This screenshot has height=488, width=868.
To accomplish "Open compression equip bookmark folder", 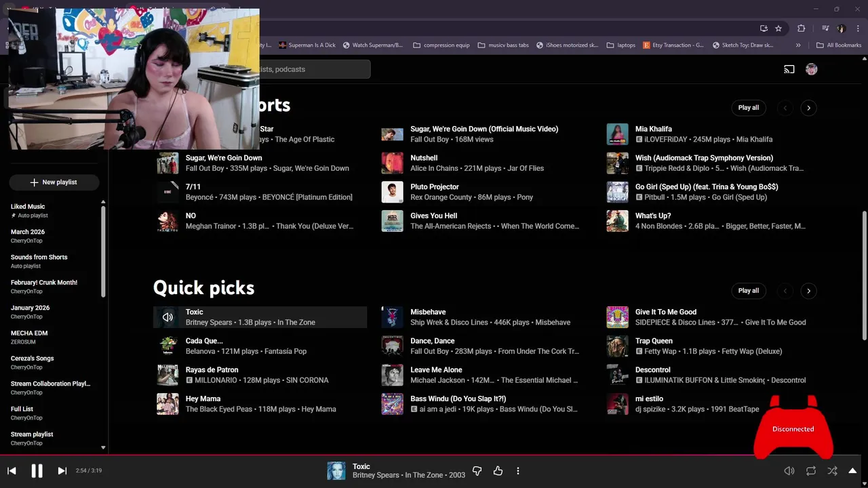I will 441,45.
